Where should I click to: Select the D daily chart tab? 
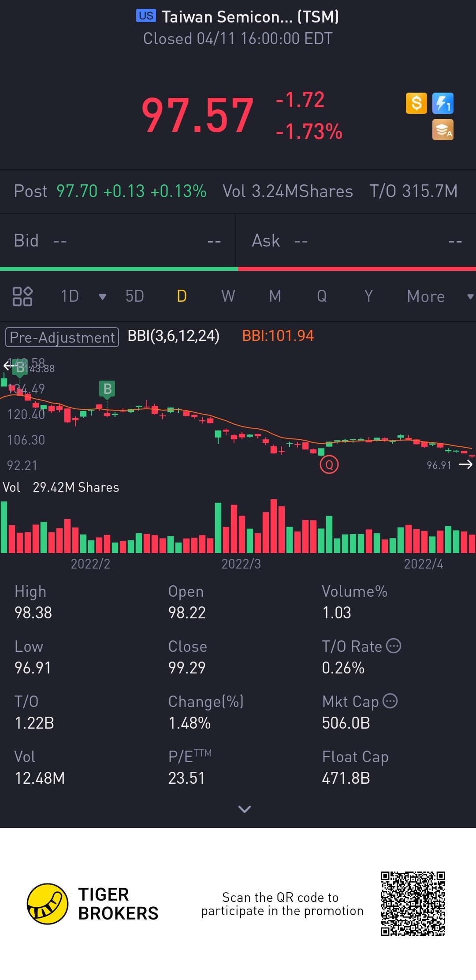click(182, 296)
